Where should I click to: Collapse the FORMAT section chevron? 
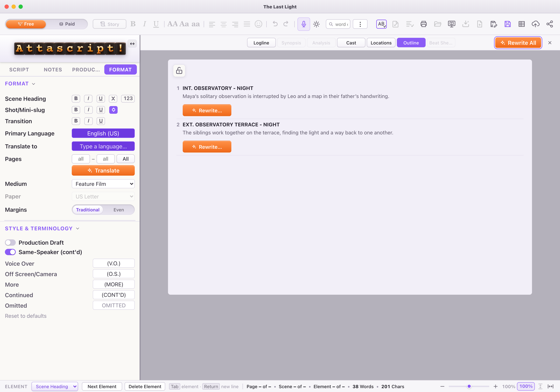[x=33, y=84]
